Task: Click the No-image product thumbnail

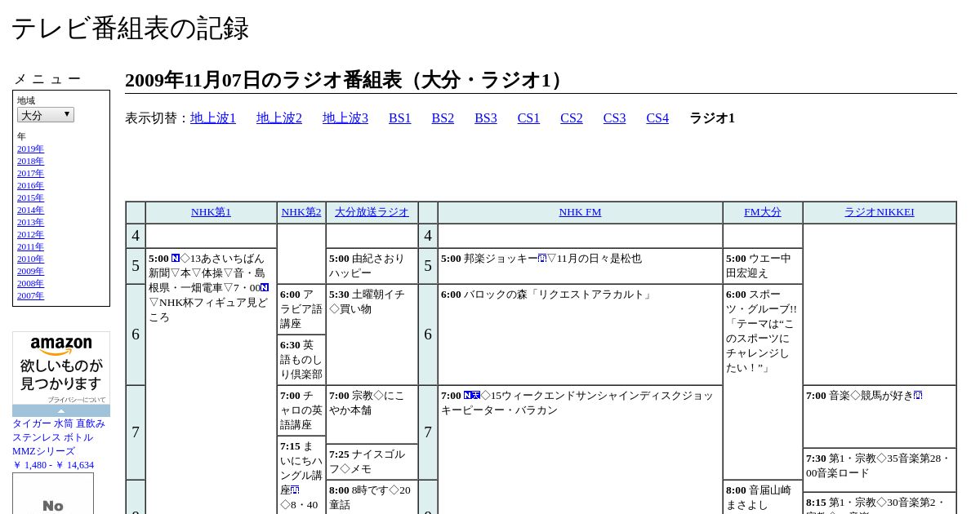Action: tap(53, 494)
